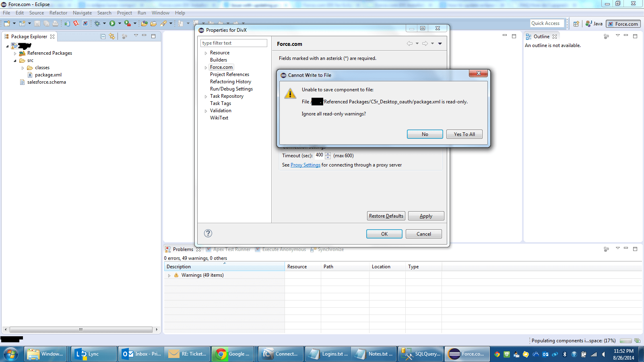Select the Save toolbar icon

pyautogui.click(x=37, y=23)
